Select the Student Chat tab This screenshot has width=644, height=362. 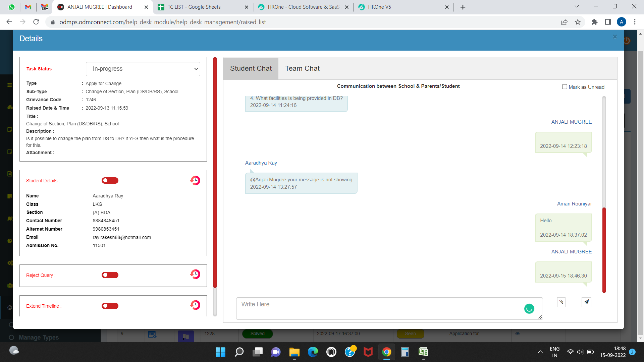(251, 68)
